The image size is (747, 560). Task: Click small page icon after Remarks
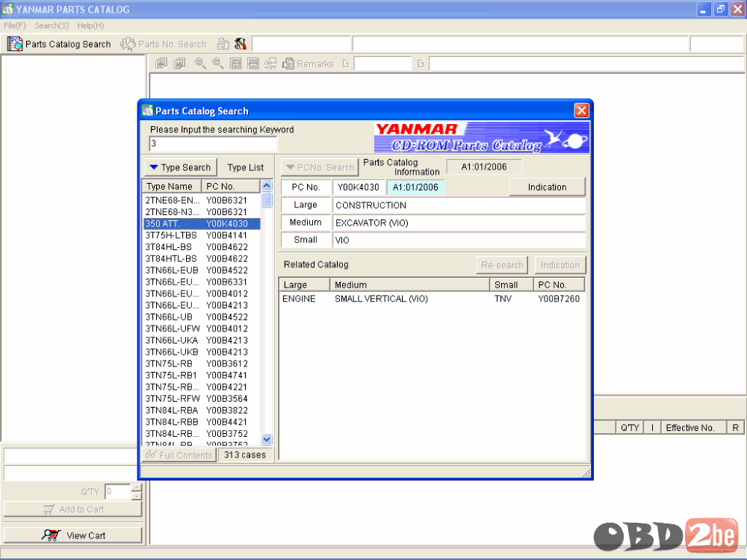(346, 63)
